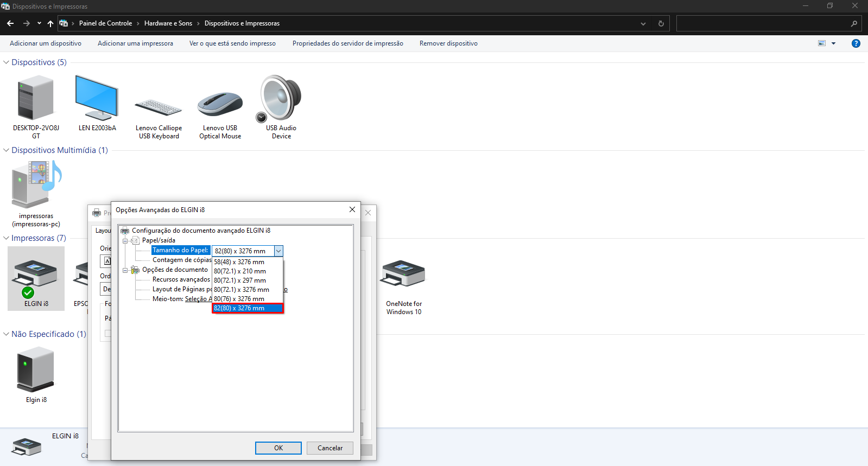
Task: Click the blue help question mark icon
Action: (x=856, y=43)
